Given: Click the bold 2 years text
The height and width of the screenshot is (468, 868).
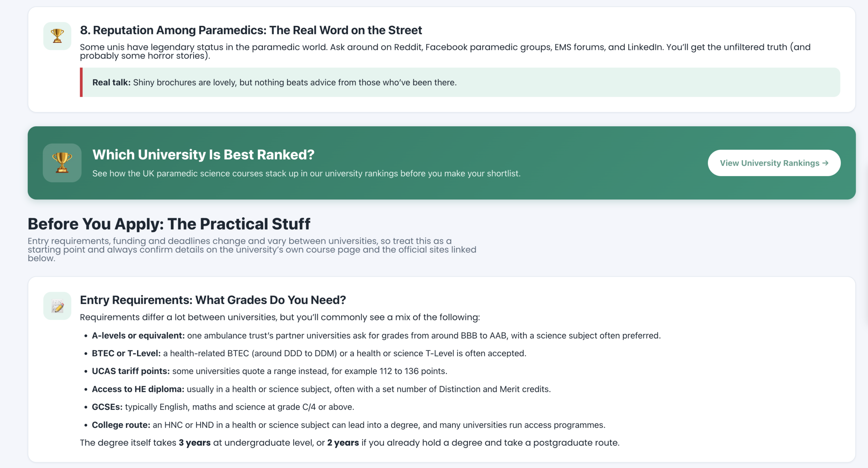Looking at the screenshot, I should click(343, 443).
